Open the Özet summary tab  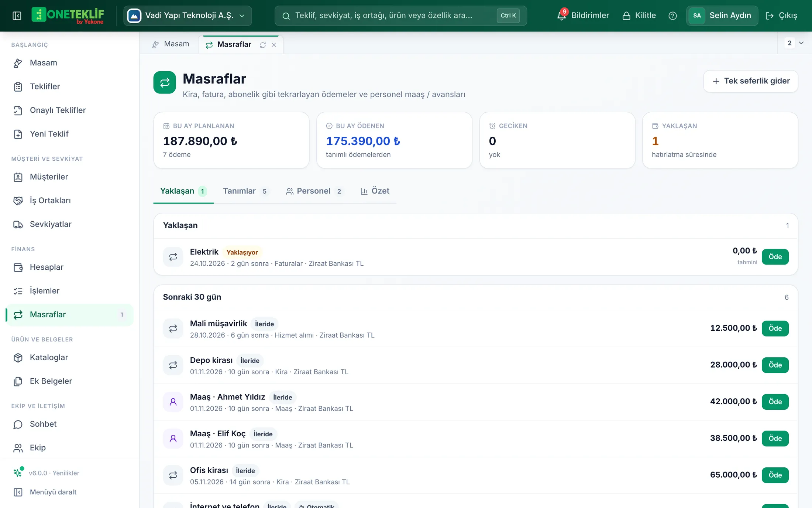point(375,191)
